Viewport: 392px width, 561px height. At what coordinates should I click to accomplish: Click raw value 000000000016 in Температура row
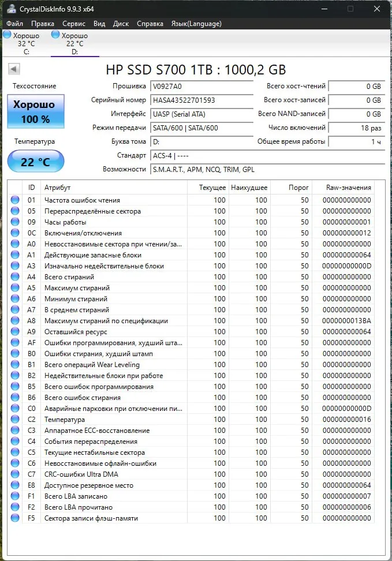346,420
